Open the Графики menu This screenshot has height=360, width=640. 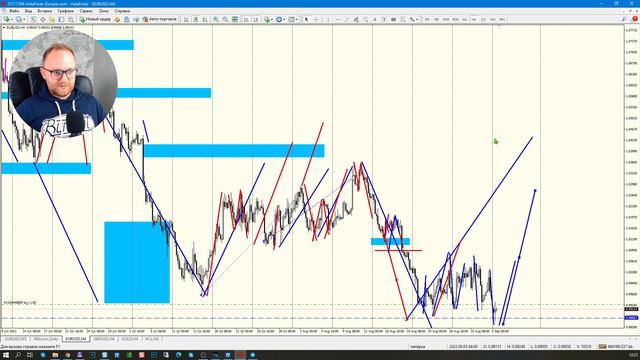pyautogui.click(x=65, y=11)
